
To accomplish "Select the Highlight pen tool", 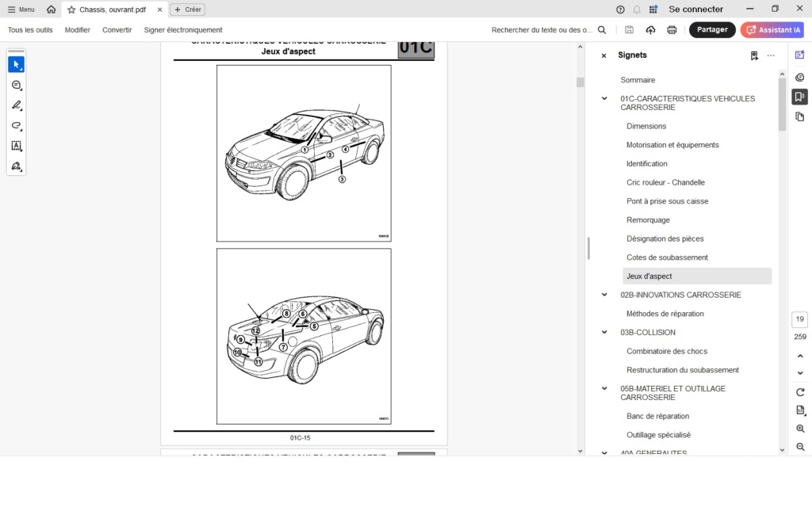I will tap(16, 105).
